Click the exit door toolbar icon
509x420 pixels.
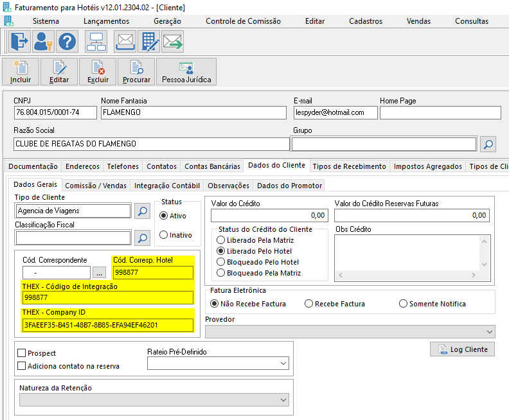coord(19,42)
